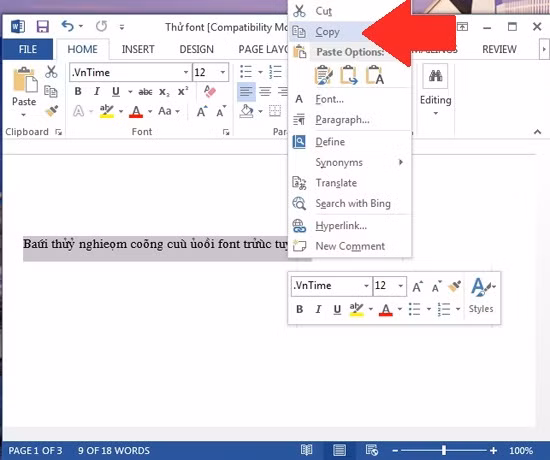This screenshot has width=550, height=460.
Task: Toggle Strikethrough in the ribbon
Action: click(145, 92)
